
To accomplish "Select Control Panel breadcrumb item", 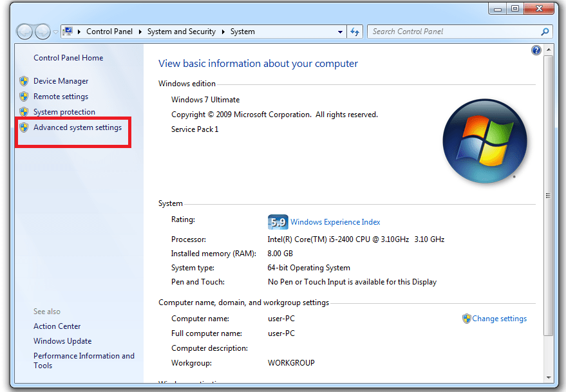I will click(110, 32).
